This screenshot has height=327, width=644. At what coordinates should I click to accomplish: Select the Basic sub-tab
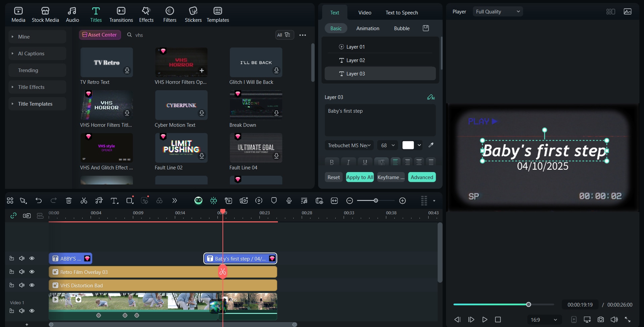pos(336,29)
